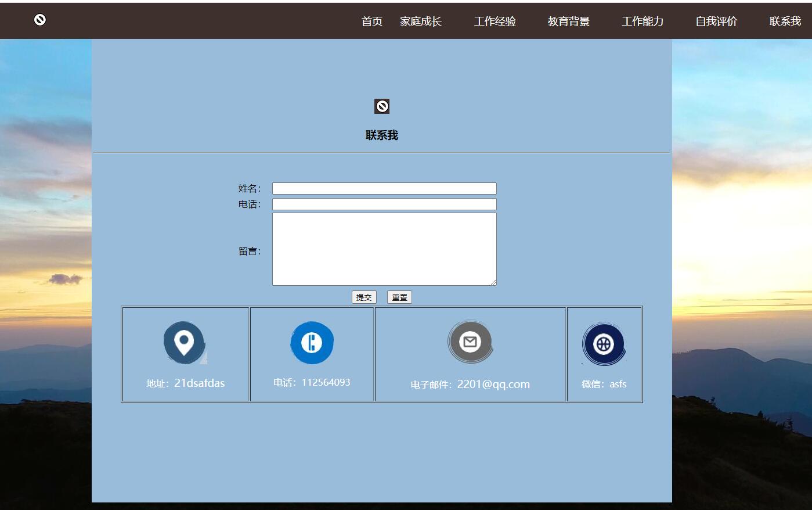Click 联系我 in the navigation bar
The height and width of the screenshot is (510, 812).
(x=785, y=21)
